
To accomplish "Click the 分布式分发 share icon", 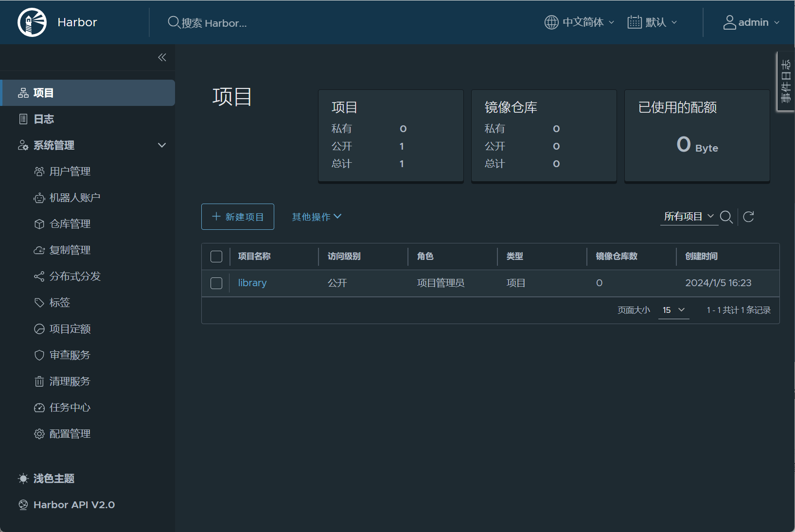I will click(39, 276).
